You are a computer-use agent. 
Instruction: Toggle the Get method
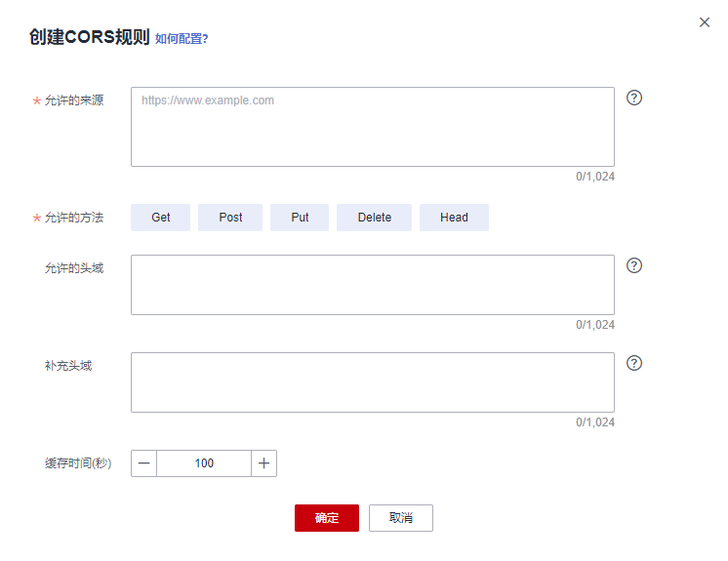161,218
